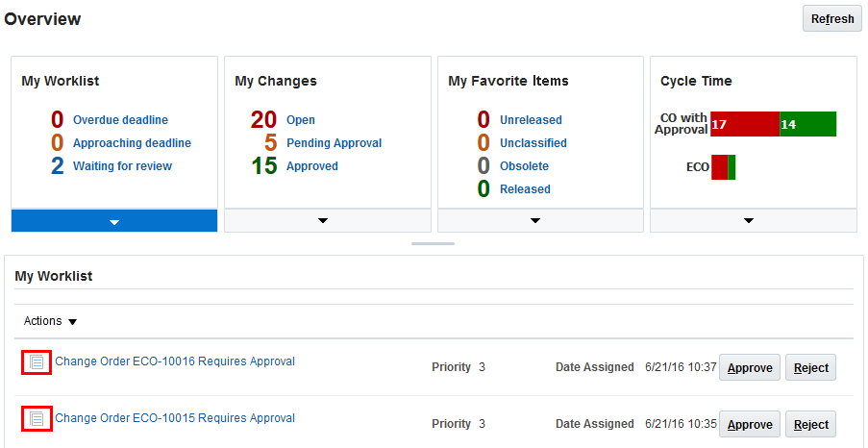The image size is (868, 448).
Task: Open the Actions dropdown menu
Action: point(50,321)
